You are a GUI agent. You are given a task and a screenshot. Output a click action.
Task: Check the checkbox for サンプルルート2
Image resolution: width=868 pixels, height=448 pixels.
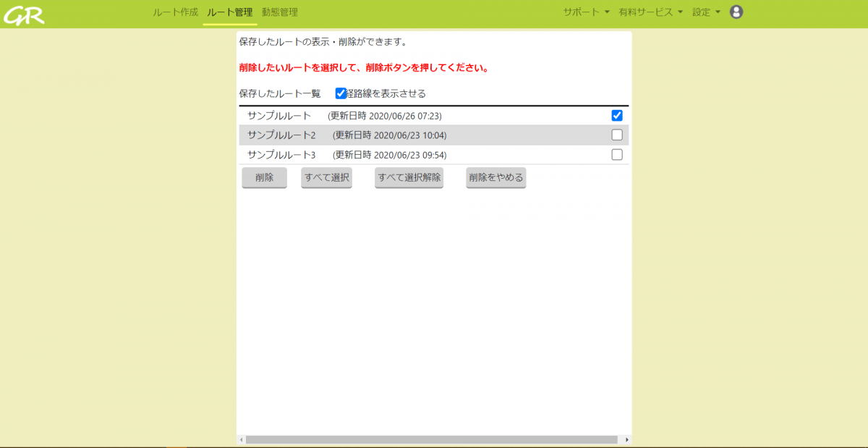point(616,135)
